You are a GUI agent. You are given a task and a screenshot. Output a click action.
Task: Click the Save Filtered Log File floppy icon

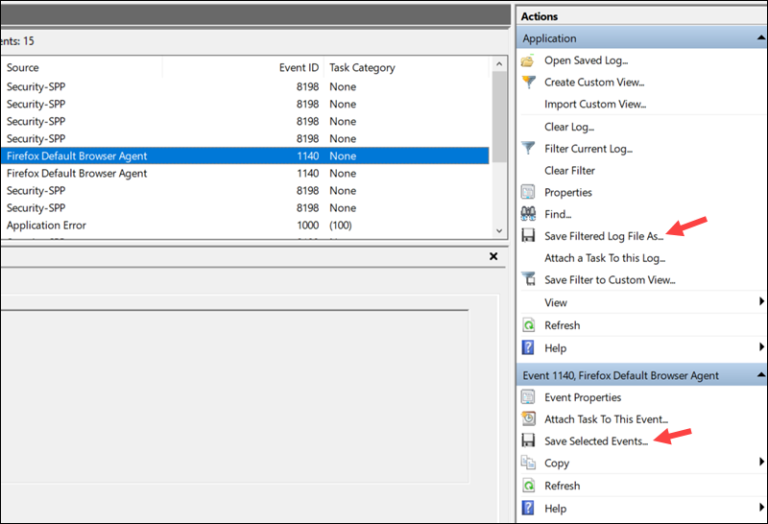(x=528, y=236)
